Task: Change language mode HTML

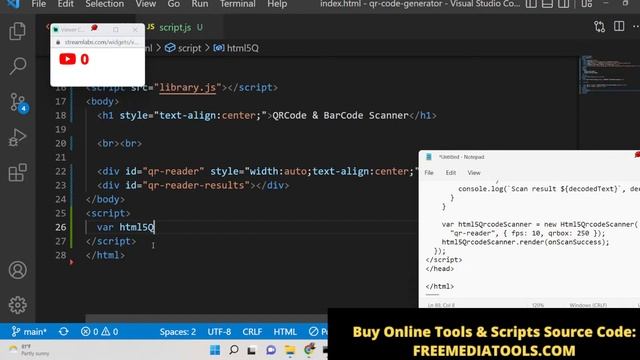Action: coord(285,332)
